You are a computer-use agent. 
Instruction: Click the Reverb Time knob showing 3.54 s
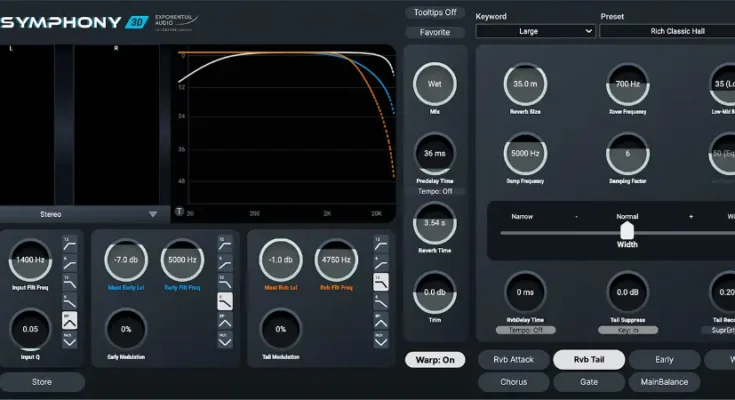(435, 221)
